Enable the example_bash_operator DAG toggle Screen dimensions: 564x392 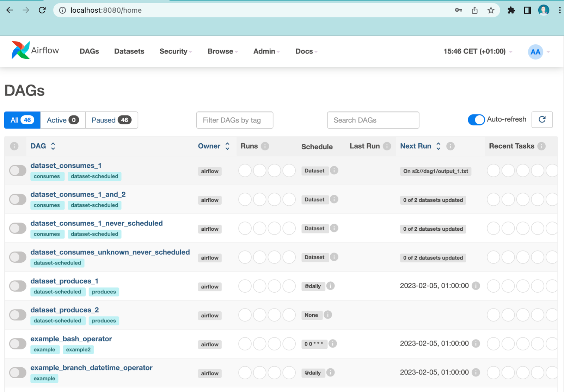tap(18, 344)
